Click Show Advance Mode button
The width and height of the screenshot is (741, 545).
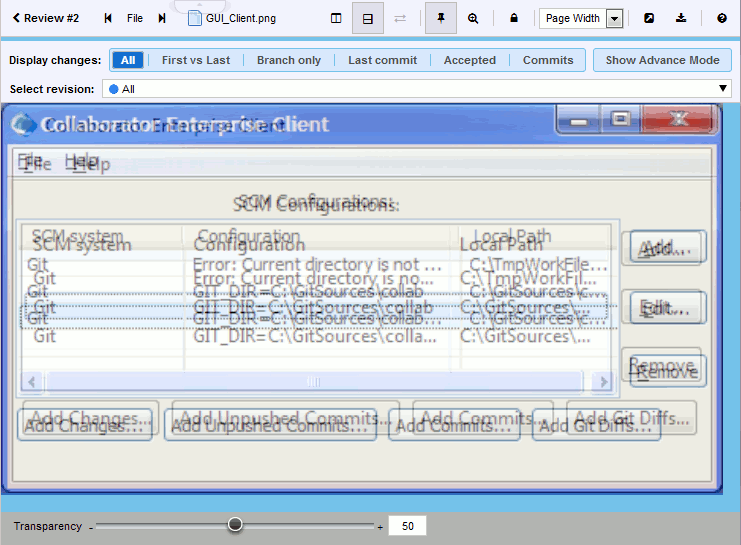point(662,60)
